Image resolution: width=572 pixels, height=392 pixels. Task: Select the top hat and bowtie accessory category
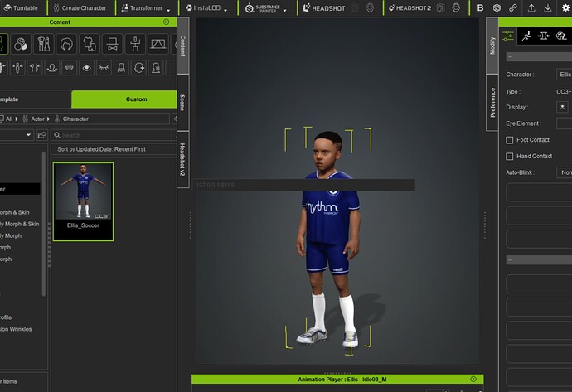coord(113,44)
